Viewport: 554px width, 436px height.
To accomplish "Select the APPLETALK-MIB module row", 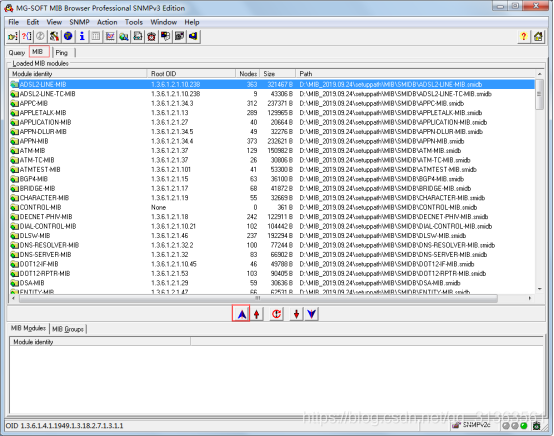I will click(x=272, y=113).
